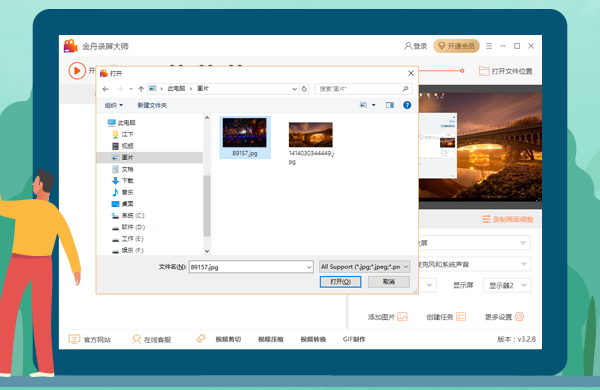Open 官方网站 in the bottom bar
Screen dimensions: 600x390
pyautogui.click(x=90, y=339)
